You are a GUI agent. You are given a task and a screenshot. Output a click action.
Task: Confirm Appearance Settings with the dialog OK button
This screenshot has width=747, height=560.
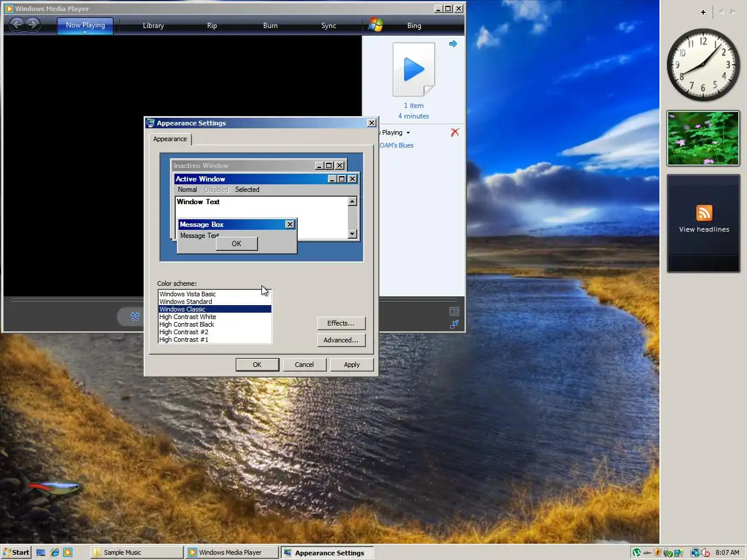click(x=257, y=365)
